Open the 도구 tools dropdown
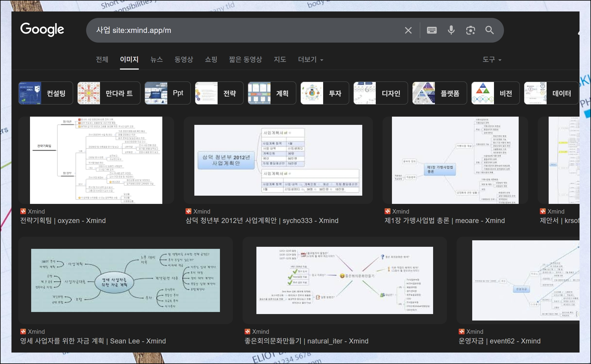Screen dimensions: 591x364 pos(492,60)
